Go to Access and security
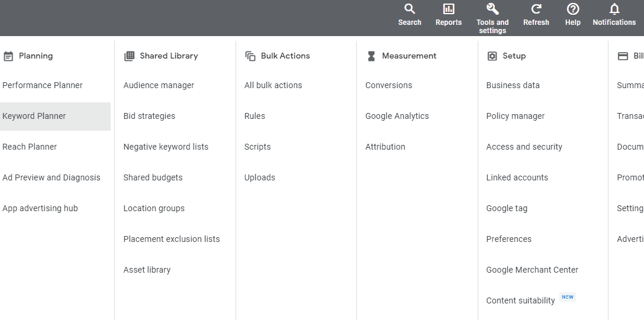Screen dimensions: 644x320 coord(524,147)
